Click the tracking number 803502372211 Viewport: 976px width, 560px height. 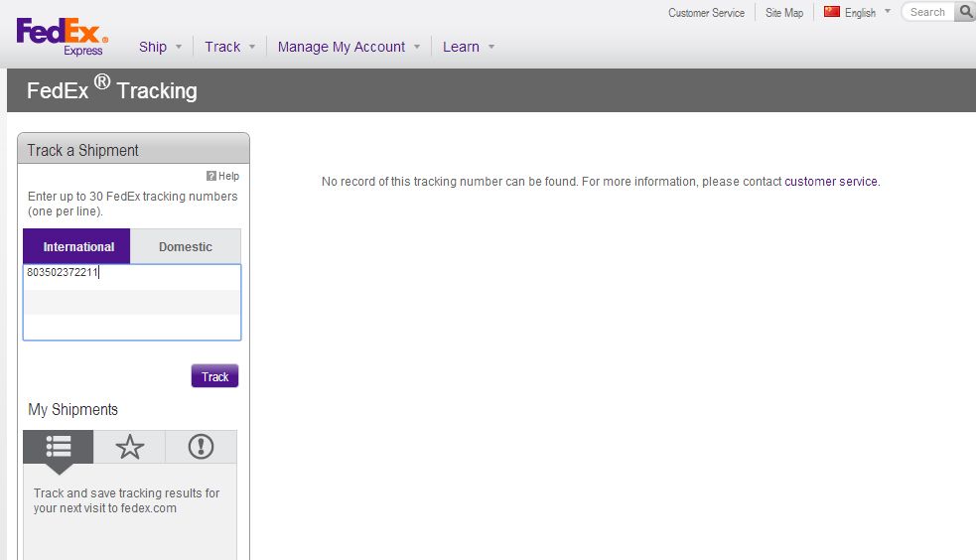coord(63,272)
